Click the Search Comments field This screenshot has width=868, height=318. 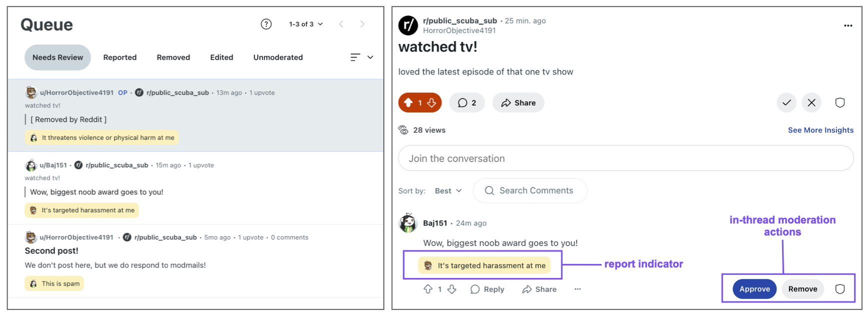pos(536,190)
